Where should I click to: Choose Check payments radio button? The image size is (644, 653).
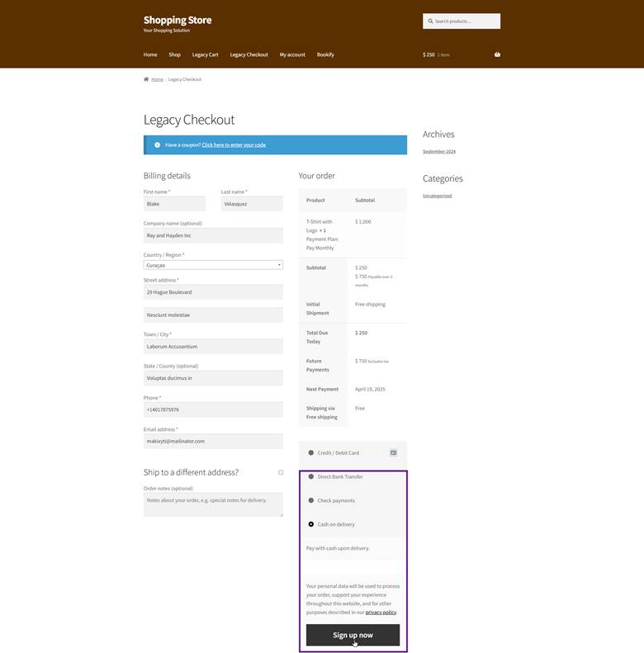[x=311, y=500]
